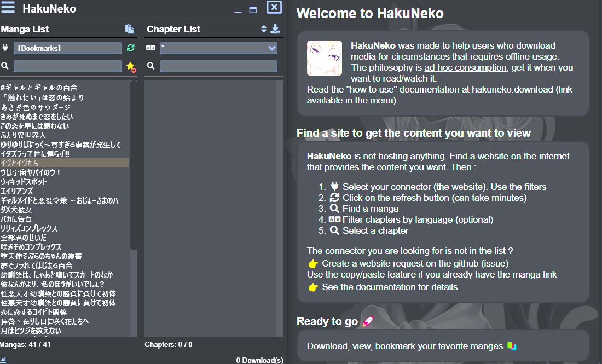Click the HakuNeko mascot thumbnail
The image size is (602, 364).
coord(325,58)
